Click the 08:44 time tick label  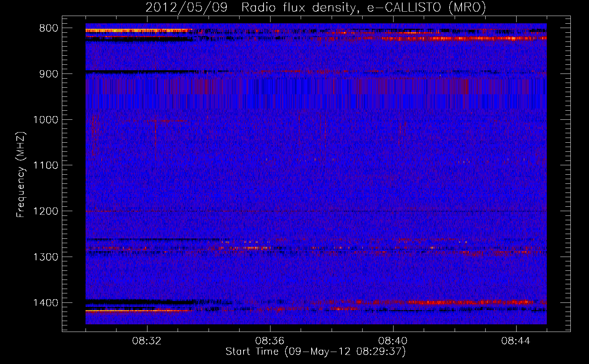click(x=516, y=341)
